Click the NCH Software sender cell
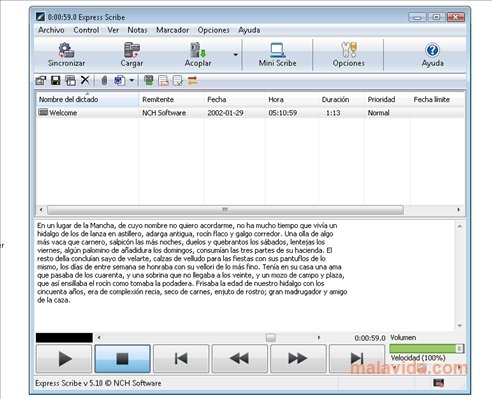The width and height of the screenshot is (492, 399). pos(164,113)
